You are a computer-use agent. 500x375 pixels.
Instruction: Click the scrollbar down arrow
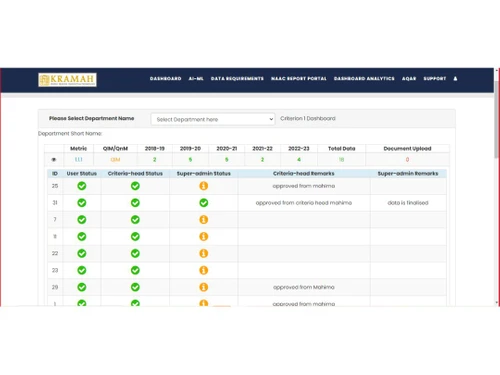click(497, 303)
